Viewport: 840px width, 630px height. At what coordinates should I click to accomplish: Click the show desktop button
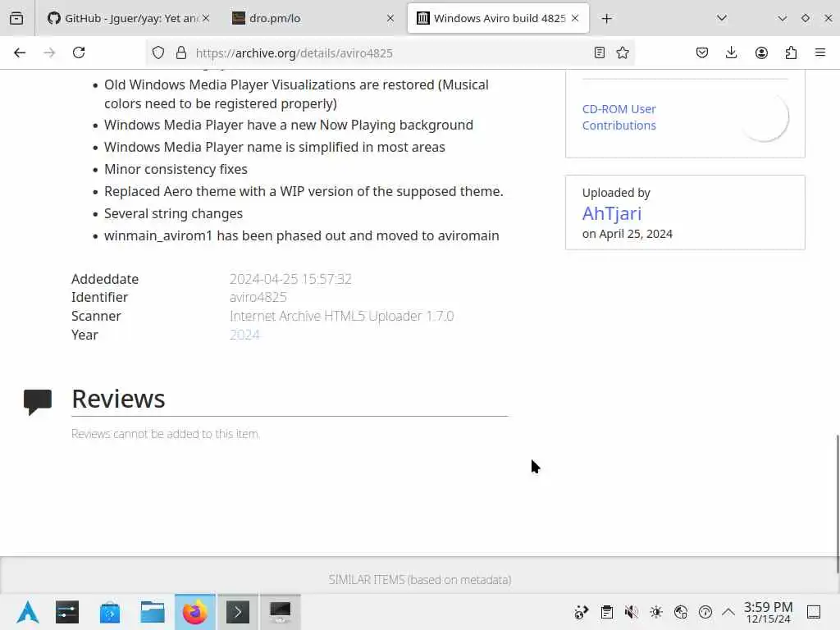coord(814,612)
